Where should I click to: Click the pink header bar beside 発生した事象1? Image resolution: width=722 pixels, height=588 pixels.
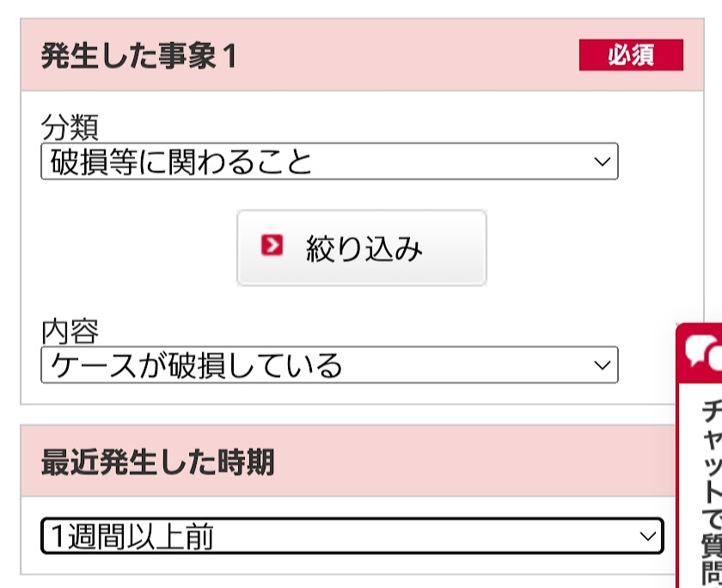click(404, 56)
